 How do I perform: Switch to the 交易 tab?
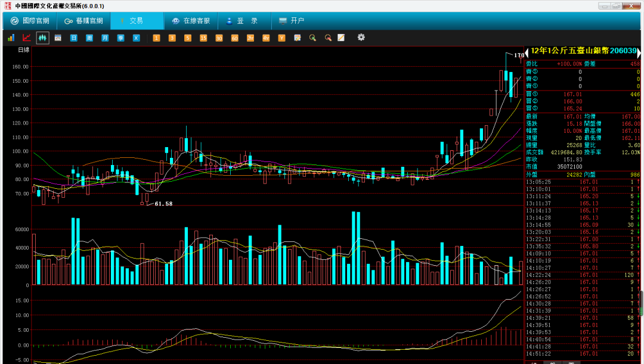click(137, 20)
